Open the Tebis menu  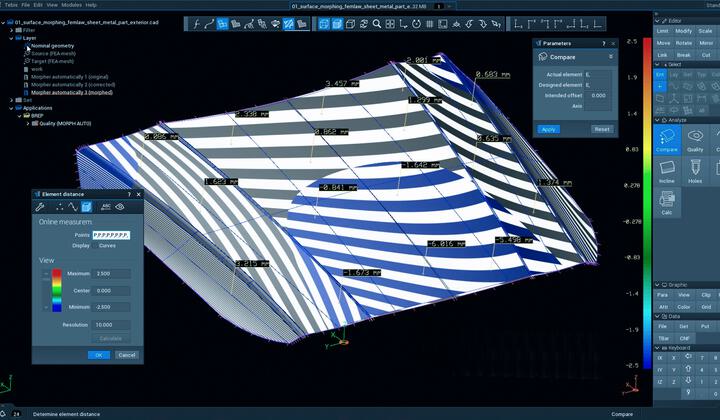coord(11,5)
